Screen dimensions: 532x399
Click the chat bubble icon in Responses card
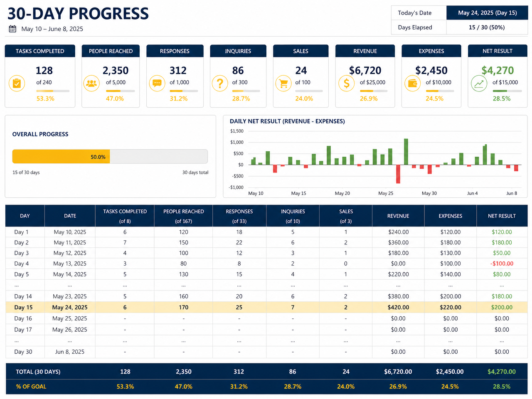click(157, 84)
